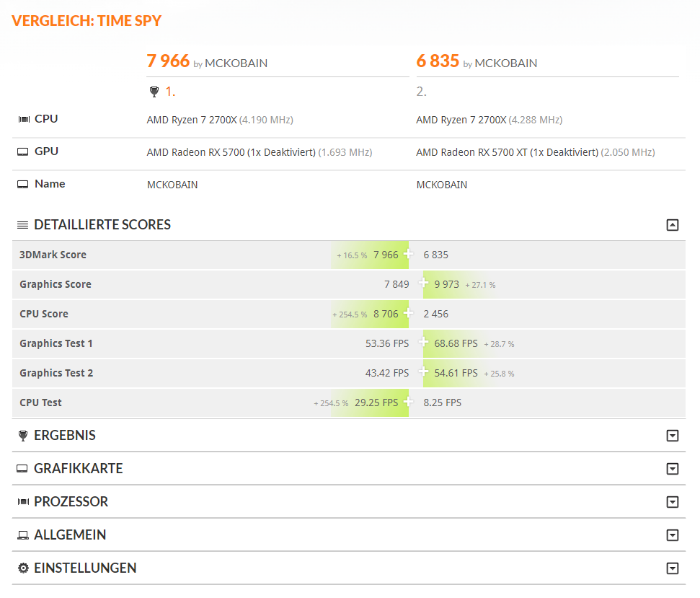Click the green 9 973 graphics score bar
The width and height of the screenshot is (700, 598).
[x=460, y=284]
